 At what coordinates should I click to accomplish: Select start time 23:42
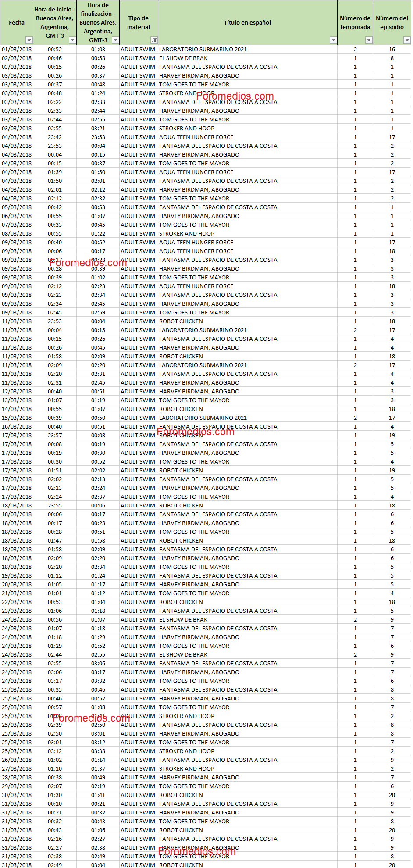click(55, 137)
